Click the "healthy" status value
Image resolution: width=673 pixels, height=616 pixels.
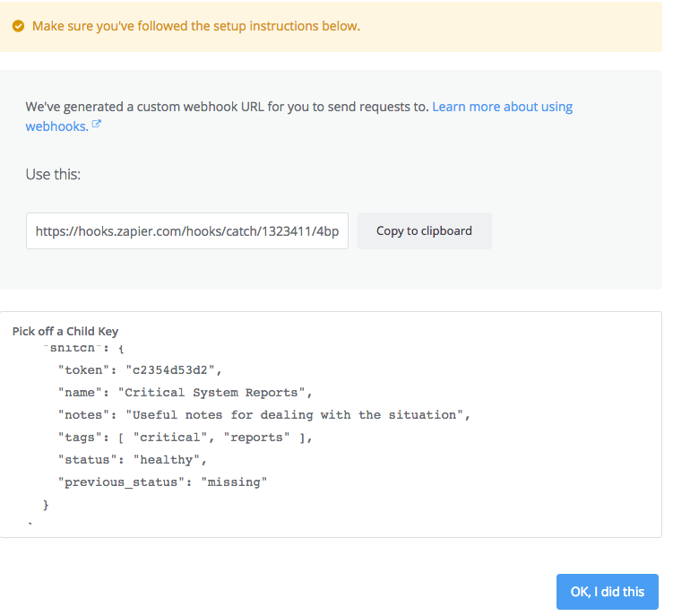click(x=170, y=459)
